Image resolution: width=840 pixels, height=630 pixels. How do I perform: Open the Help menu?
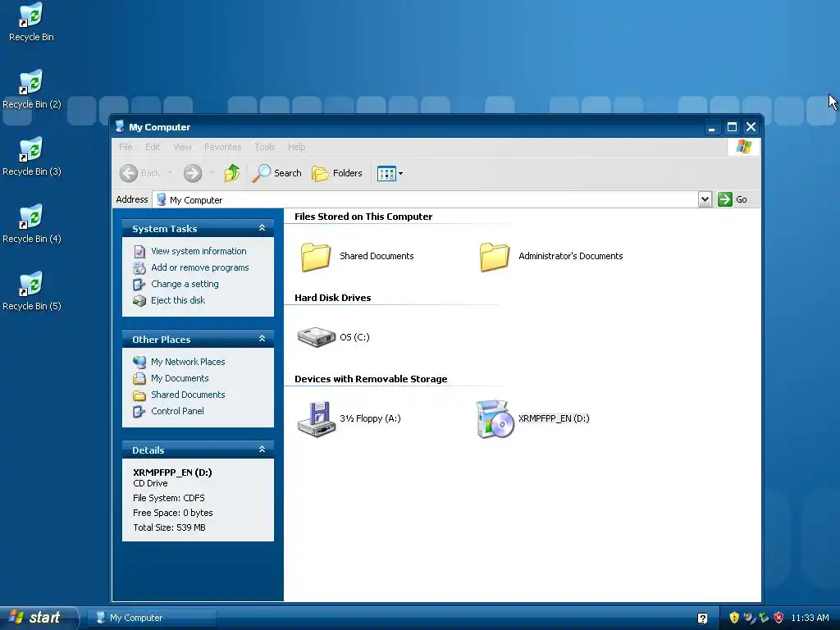coord(296,147)
